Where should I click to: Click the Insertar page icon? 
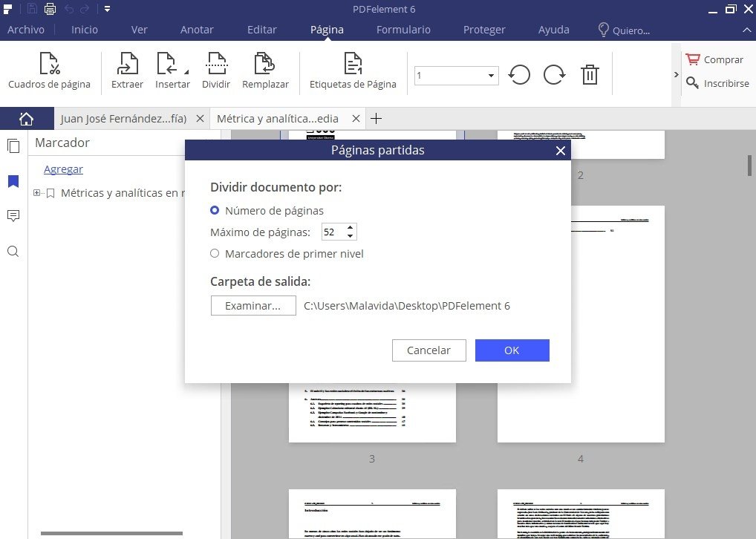point(167,64)
